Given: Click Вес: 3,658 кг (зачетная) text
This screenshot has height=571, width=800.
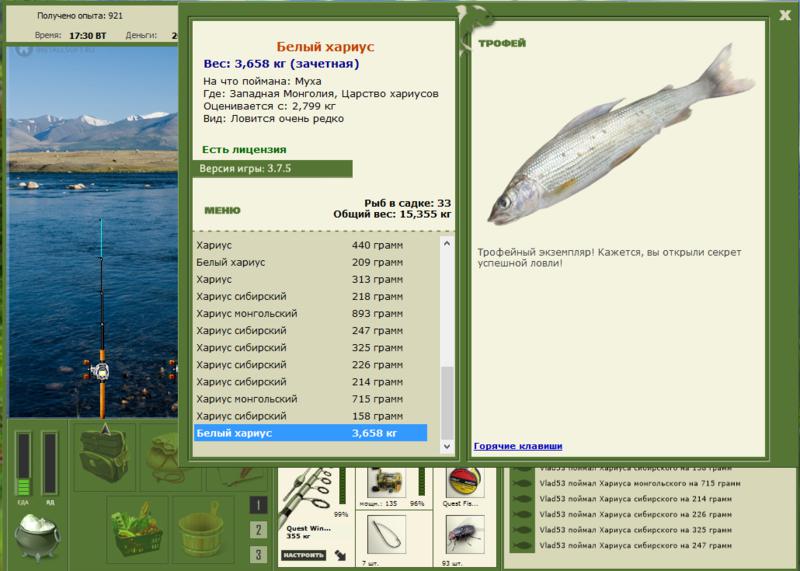Looking at the screenshot, I should coord(281,64).
